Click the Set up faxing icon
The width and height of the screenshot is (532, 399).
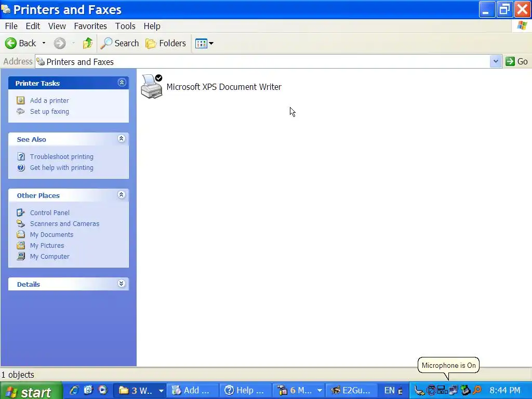(21, 111)
